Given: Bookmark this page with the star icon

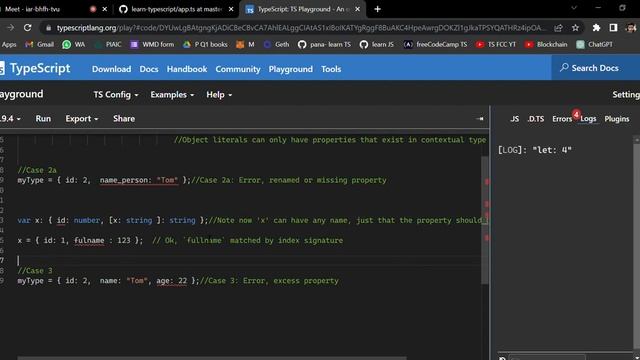Looking at the screenshot, I should [575, 28].
